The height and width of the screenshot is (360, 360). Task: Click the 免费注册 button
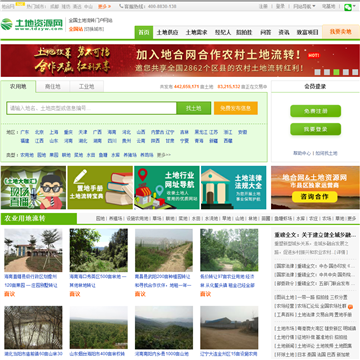coord(315,111)
